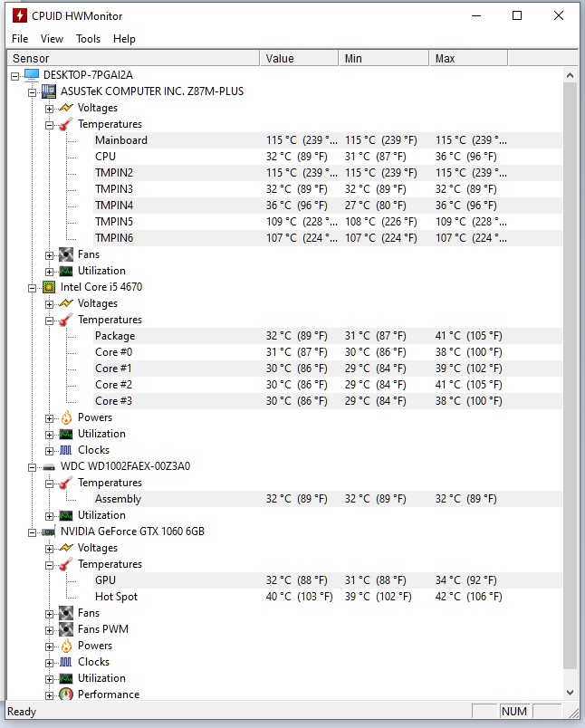Image resolution: width=585 pixels, height=728 pixels.
Task: Click the WDC drive Utilization icon
Action: tap(66, 515)
